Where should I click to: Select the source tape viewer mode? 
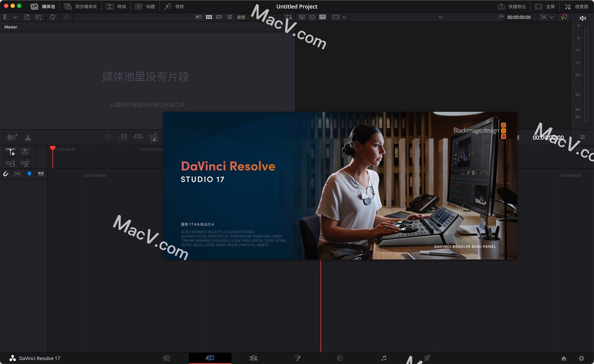click(312, 17)
